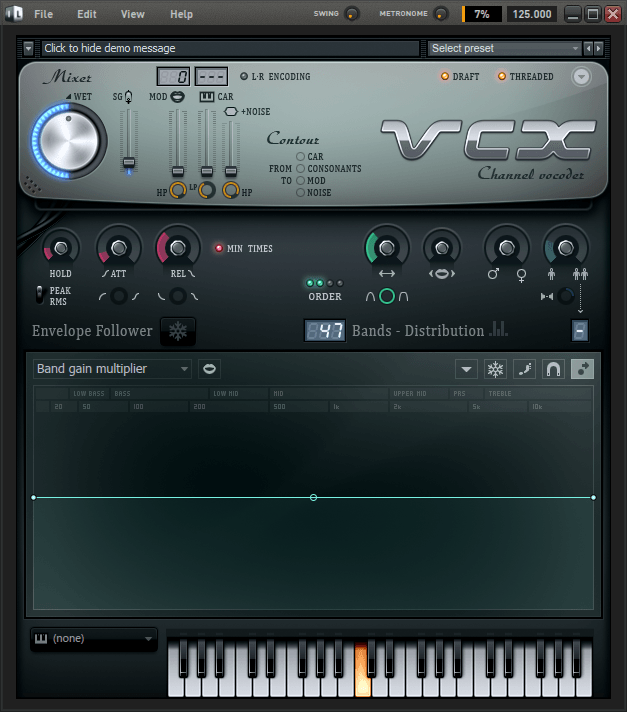Toggle MIN TIMES option

[x=219, y=248]
